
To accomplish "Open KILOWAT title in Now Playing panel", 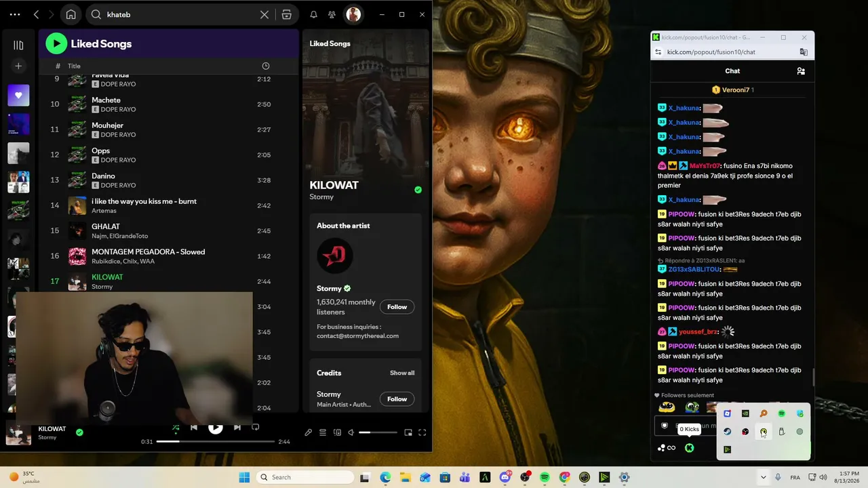I will pyautogui.click(x=334, y=185).
